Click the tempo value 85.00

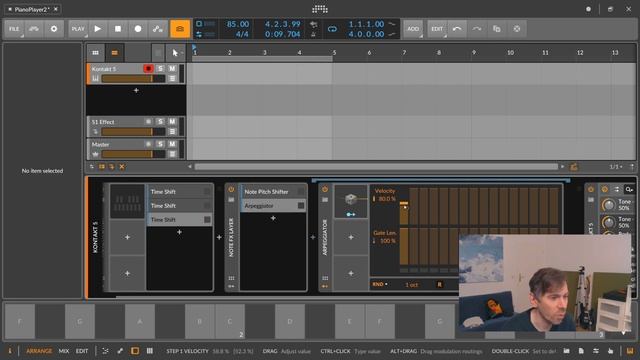pyautogui.click(x=238, y=24)
